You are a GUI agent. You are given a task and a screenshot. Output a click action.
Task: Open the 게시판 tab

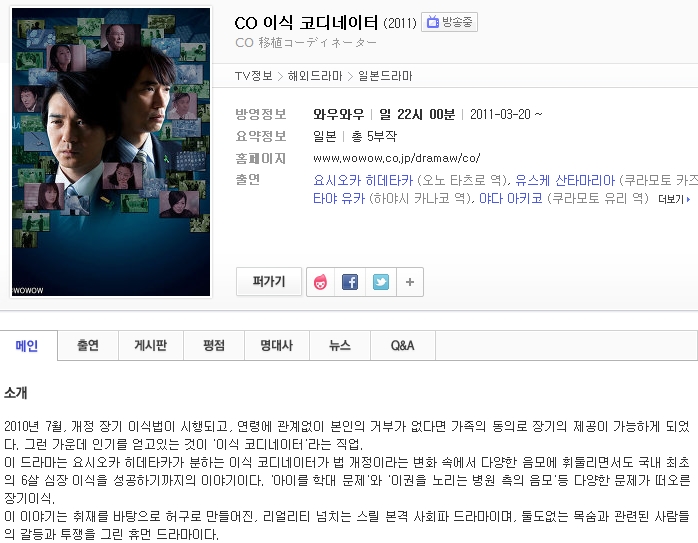click(150, 345)
